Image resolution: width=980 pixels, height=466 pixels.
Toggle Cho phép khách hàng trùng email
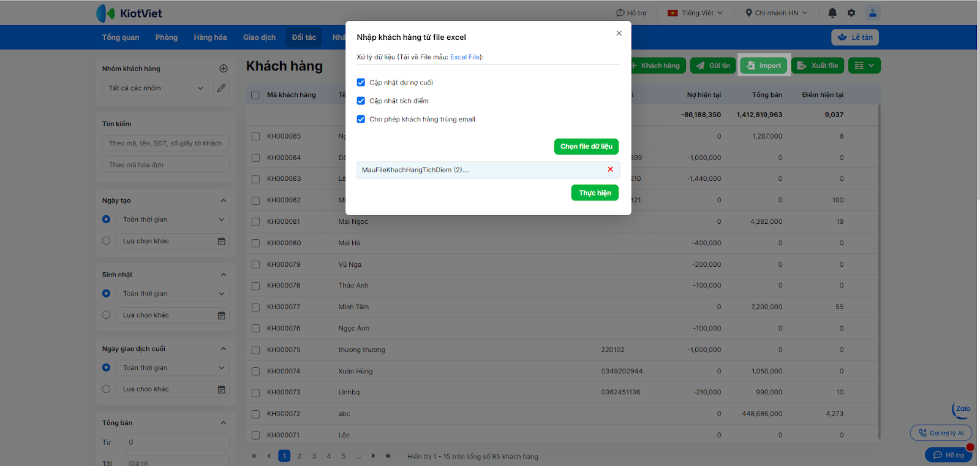361,119
